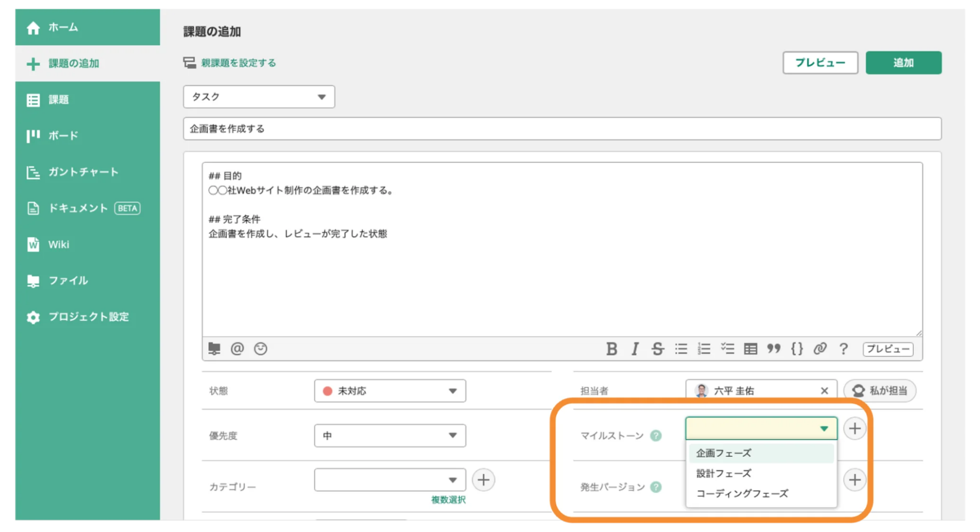This screenshot has width=980, height=532.
Task: Insert a checklist
Action: [x=728, y=349]
